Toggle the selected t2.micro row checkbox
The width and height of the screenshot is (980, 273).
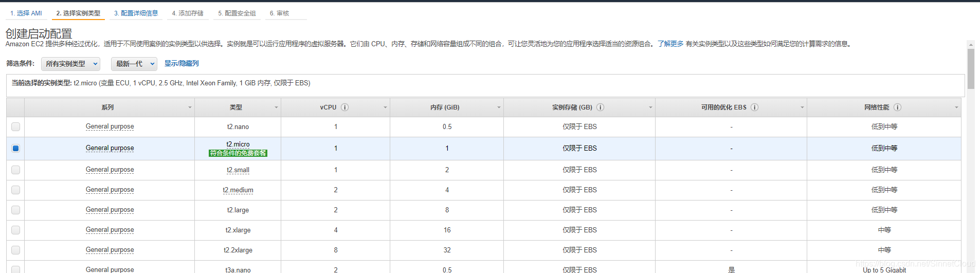click(15, 148)
